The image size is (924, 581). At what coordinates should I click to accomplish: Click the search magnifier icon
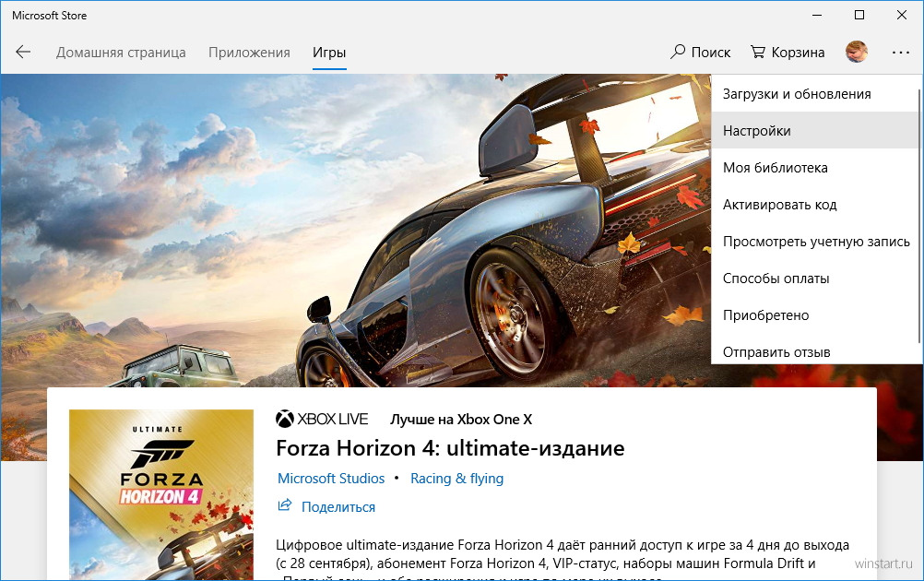click(678, 52)
